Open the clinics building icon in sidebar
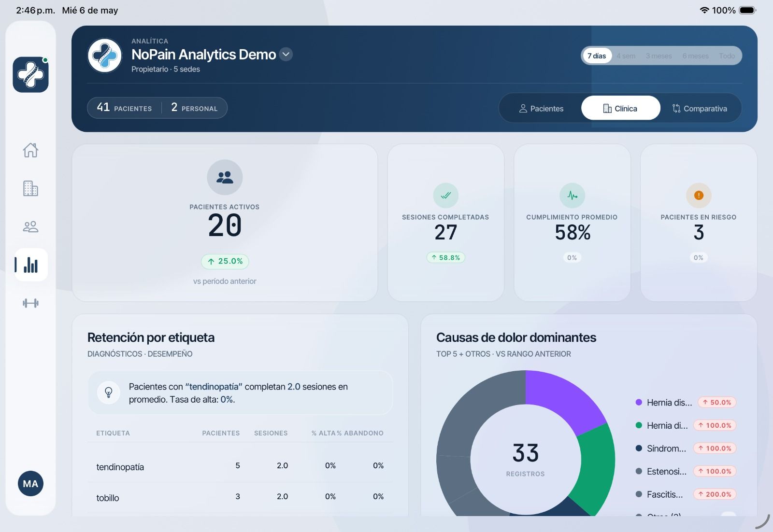This screenshot has width=773, height=532. pyautogui.click(x=30, y=188)
